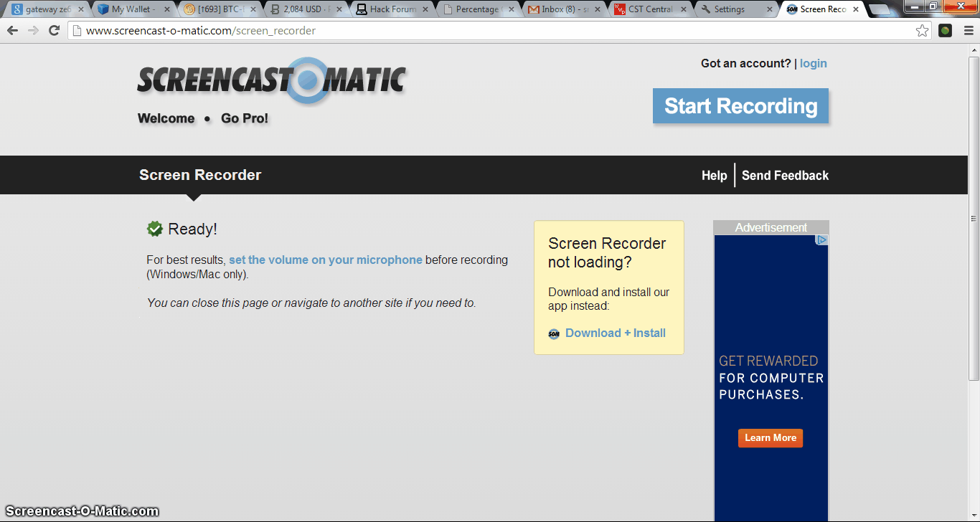Click the green 'Ready' checkmark badge

[154, 229]
